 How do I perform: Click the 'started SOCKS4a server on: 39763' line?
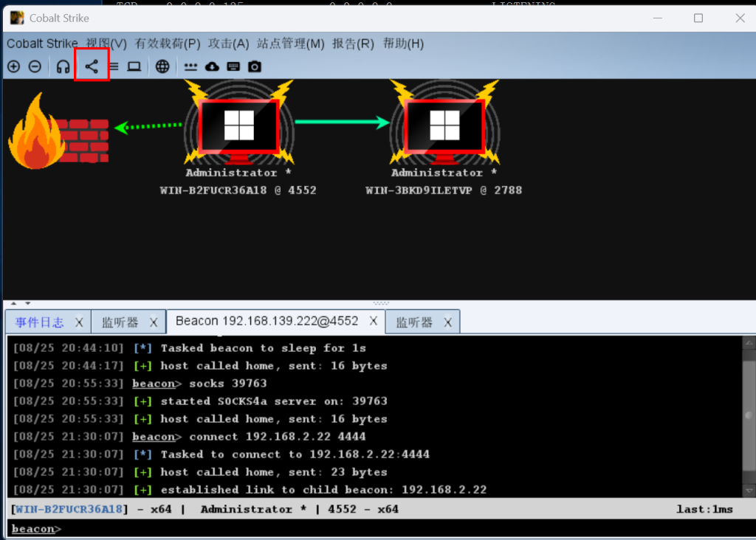274,401
